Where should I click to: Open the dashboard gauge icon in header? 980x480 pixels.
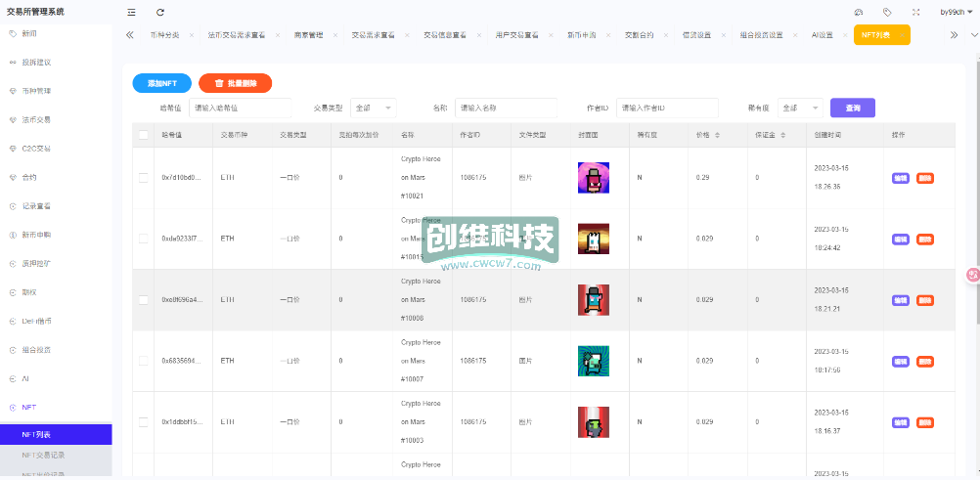[858, 12]
